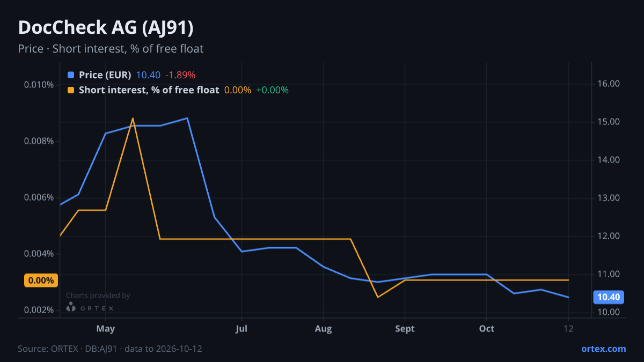This screenshot has height=362, width=644.
Task: Click the orange 0.00% axis value badge
Action: [x=41, y=280]
